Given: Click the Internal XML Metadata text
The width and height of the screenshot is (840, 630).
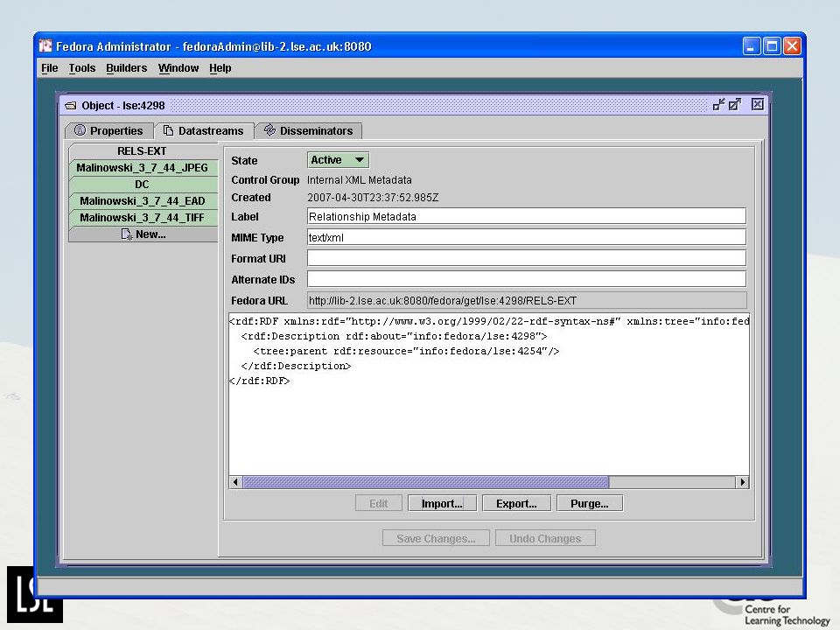Looking at the screenshot, I should (x=360, y=180).
